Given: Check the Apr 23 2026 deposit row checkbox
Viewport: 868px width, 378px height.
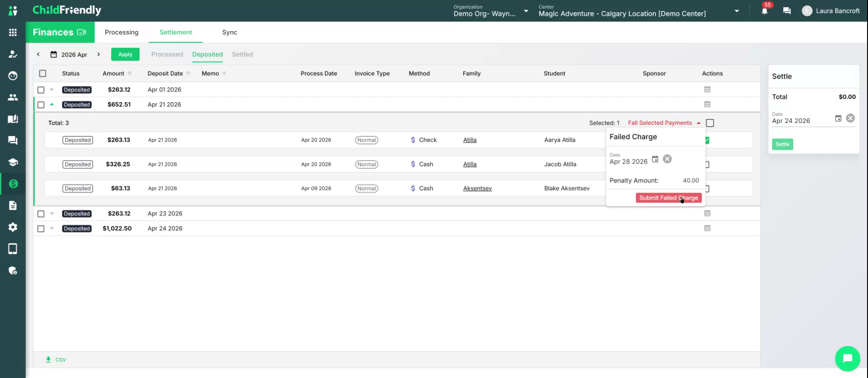Looking at the screenshot, I should point(41,214).
